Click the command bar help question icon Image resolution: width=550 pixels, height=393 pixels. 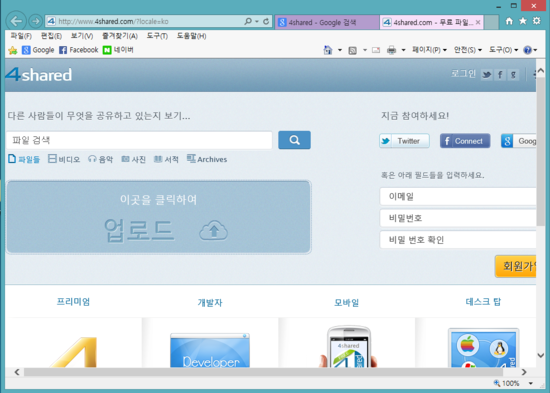pos(527,50)
